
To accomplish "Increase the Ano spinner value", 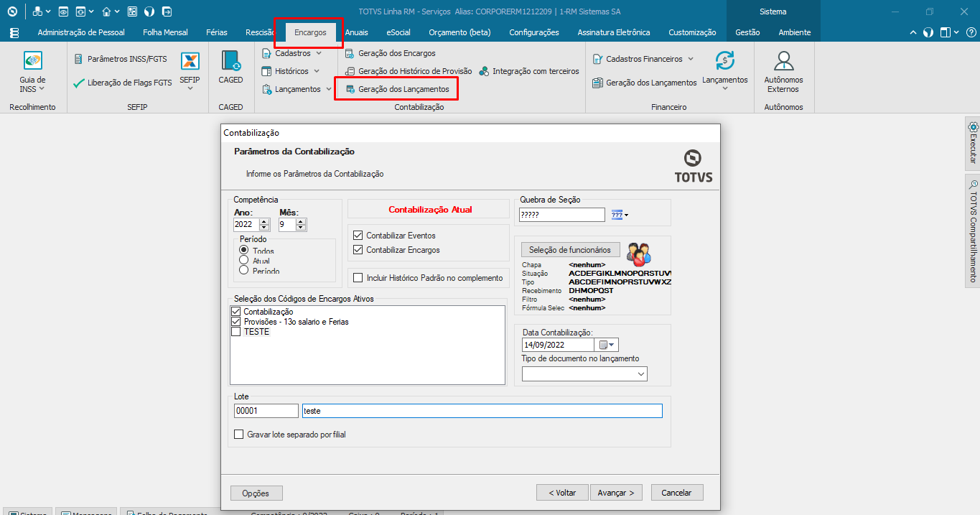I will [264, 222].
